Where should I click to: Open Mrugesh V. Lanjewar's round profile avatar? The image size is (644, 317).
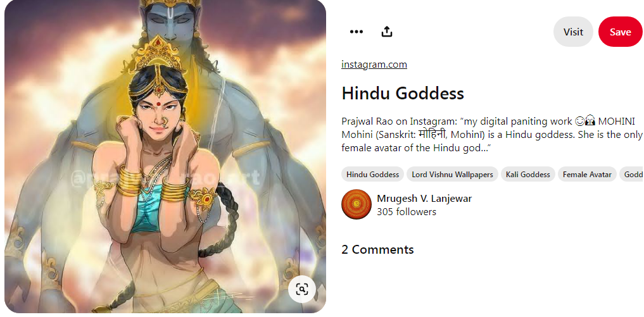pyautogui.click(x=357, y=204)
